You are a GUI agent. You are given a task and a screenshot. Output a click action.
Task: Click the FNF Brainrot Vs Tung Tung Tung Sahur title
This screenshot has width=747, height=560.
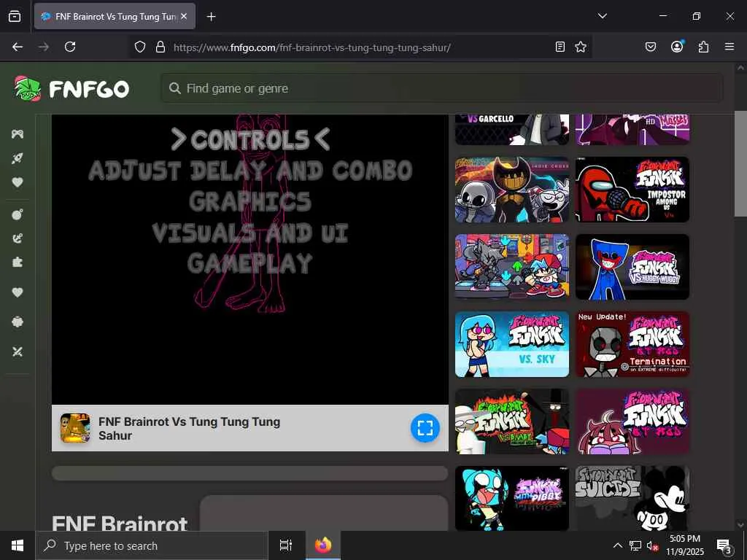[189, 429]
